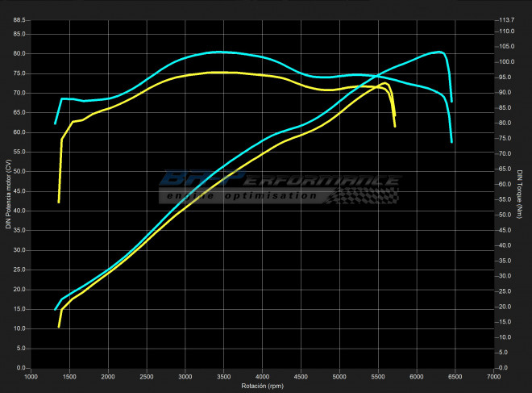Click the 113.7 value on torque axis
The width and height of the screenshot is (532, 393).
507,19
